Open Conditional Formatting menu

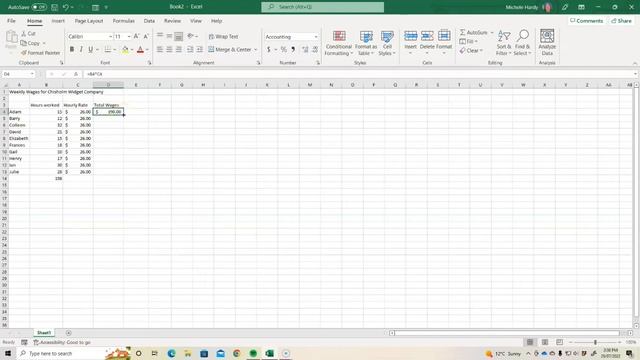339,43
